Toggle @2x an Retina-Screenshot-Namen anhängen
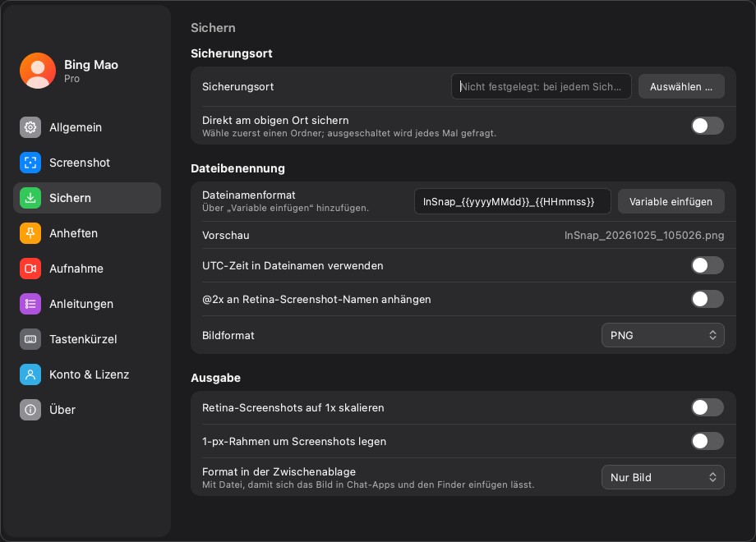Screen dimensions: 756x542 [708, 299]
